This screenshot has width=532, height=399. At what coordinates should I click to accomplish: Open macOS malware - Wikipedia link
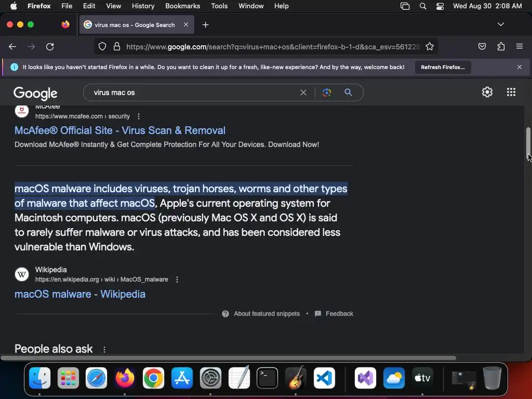point(79,294)
